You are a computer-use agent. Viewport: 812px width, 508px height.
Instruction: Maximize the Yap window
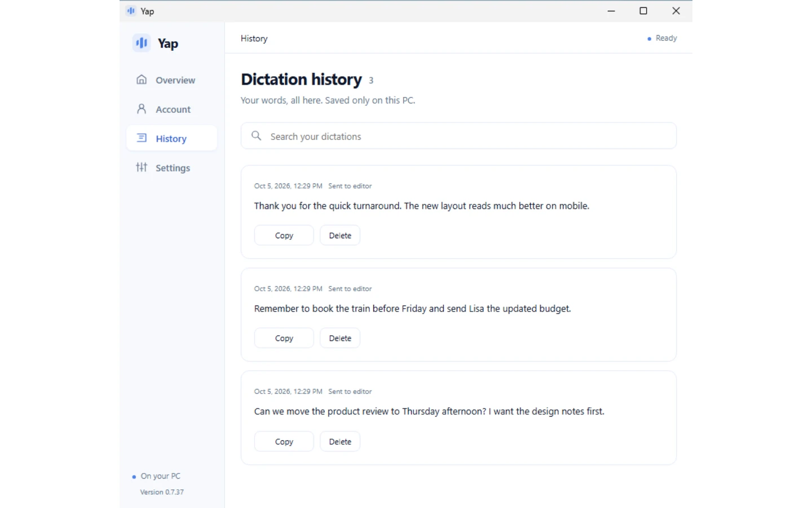tap(643, 11)
